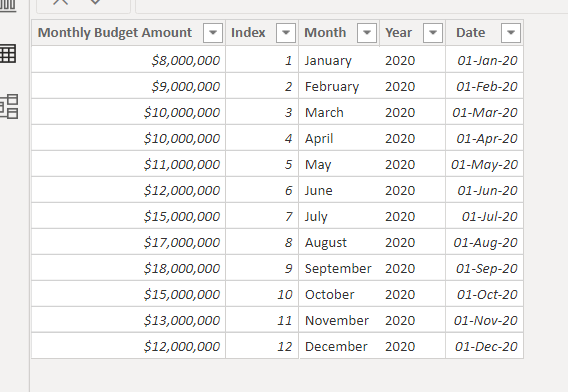Select the Date column header

[x=484, y=33]
